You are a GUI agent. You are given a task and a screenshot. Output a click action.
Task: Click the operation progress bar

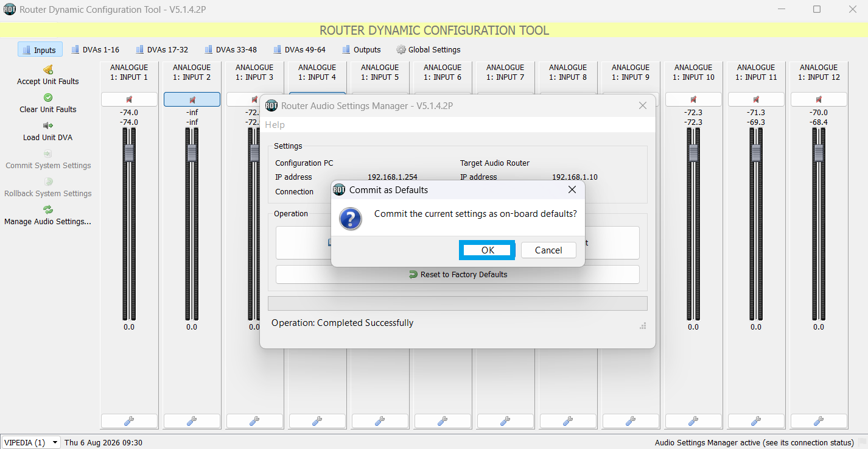click(x=458, y=303)
